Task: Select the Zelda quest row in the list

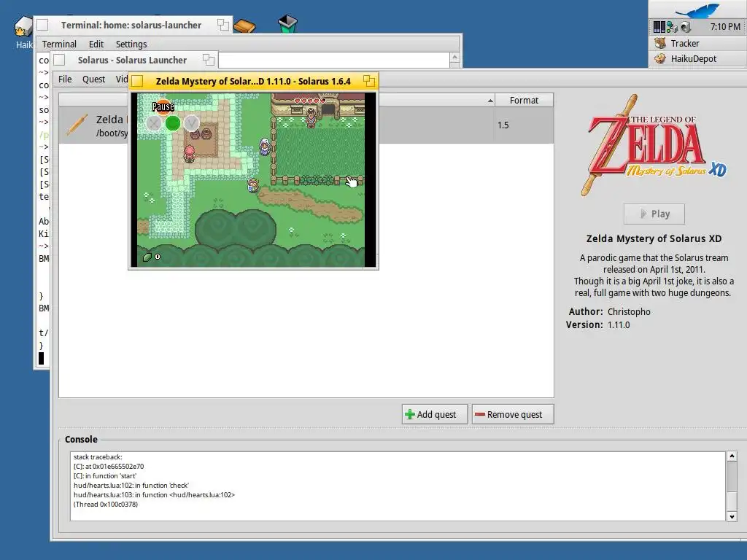Action: tap(306, 125)
